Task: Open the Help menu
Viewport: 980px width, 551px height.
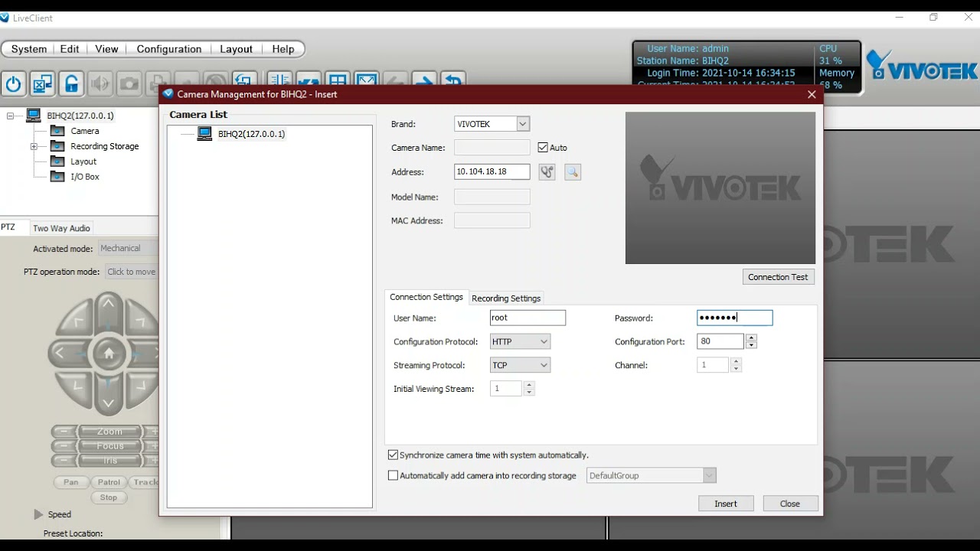Action: click(x=283, y=49)
